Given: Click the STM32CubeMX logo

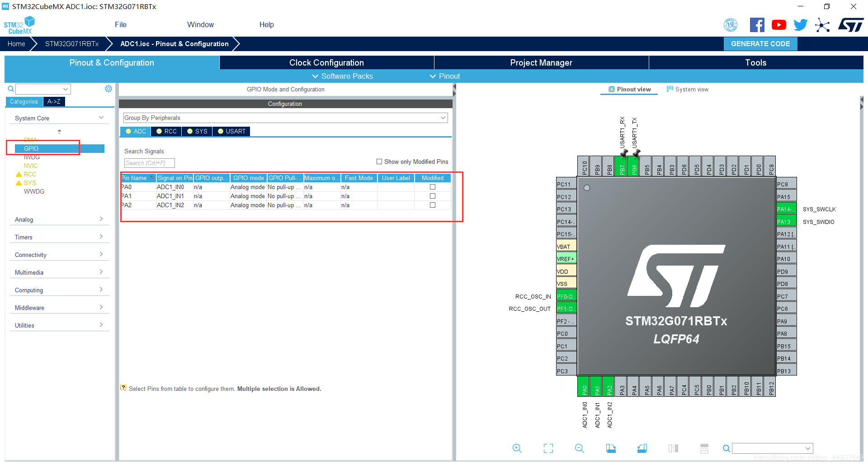Looking at the screenshot, I should pos(19,25).
